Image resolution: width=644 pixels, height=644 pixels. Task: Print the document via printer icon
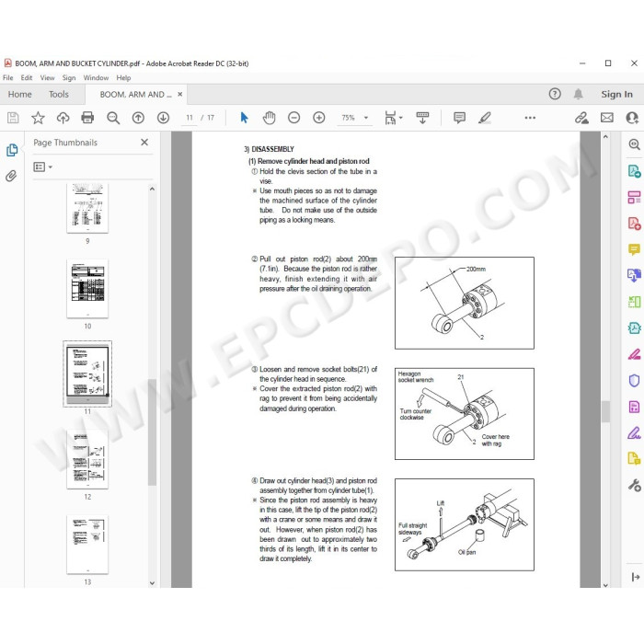[87, 118]
